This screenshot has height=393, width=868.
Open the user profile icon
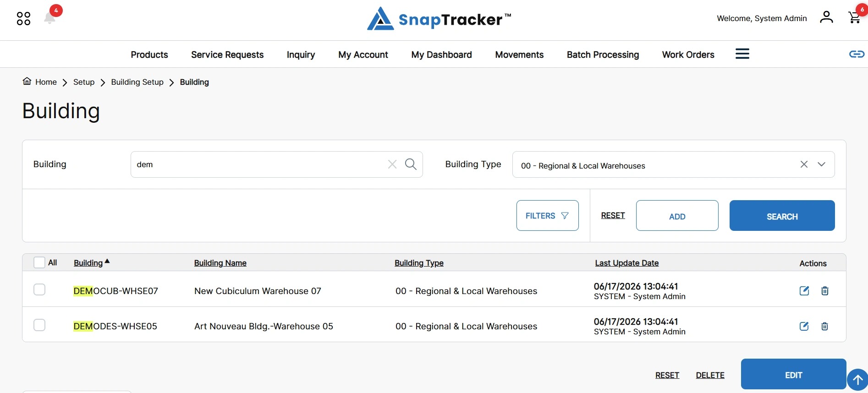tap(826, 17)
